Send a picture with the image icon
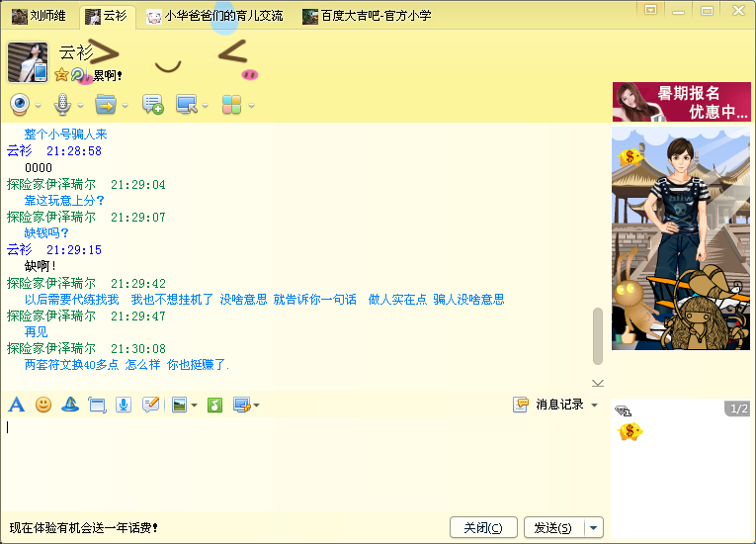 pyautogui.click(x=179, y=405)
